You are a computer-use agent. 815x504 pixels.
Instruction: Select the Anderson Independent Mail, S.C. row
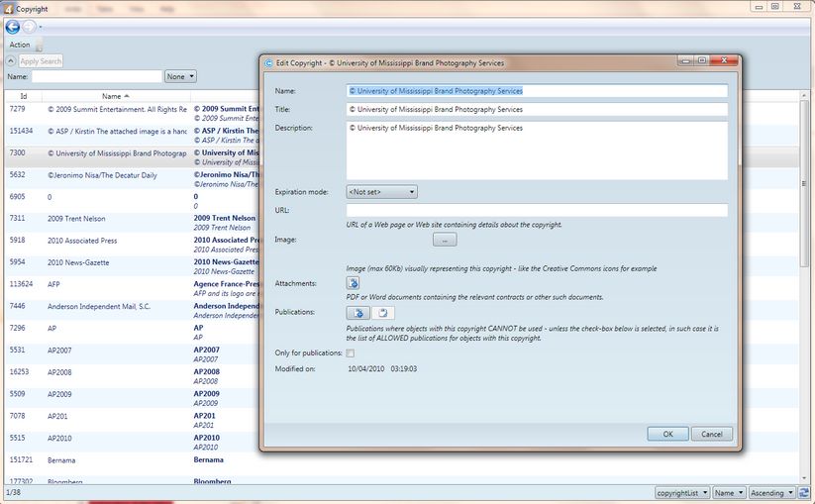(133, 310)
